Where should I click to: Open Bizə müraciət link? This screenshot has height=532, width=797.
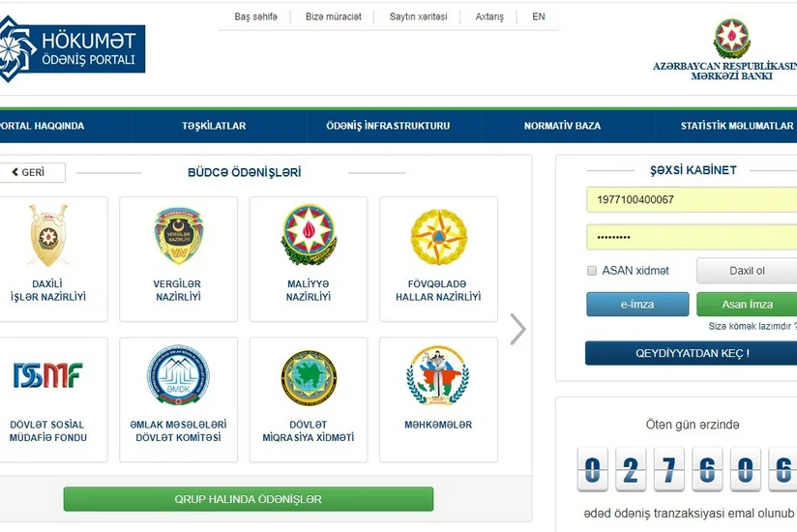(x=334, y=16)
